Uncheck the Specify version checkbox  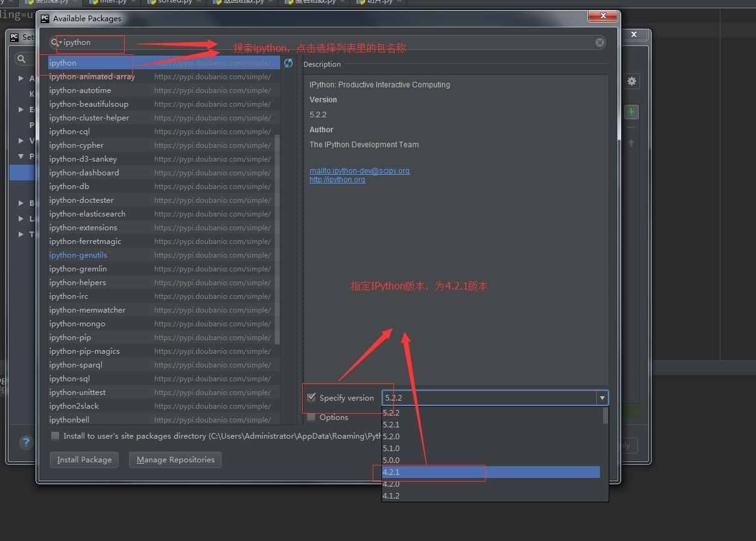pos(312,397)
